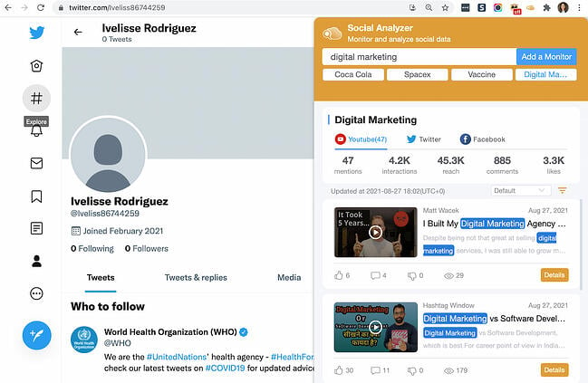The width and height of the screenshot is (588, 383).
Task: Open the filter icon next to Default
Action: (x=563, y=191)
